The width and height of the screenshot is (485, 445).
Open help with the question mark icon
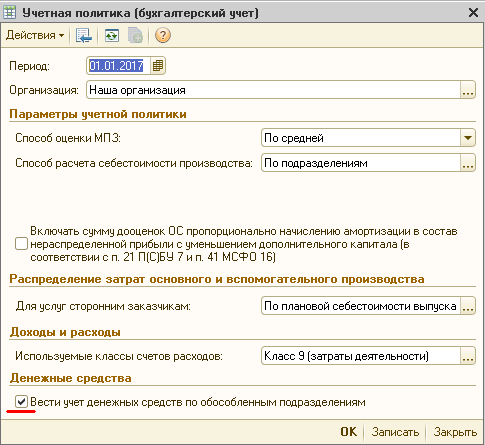(163, 35)
